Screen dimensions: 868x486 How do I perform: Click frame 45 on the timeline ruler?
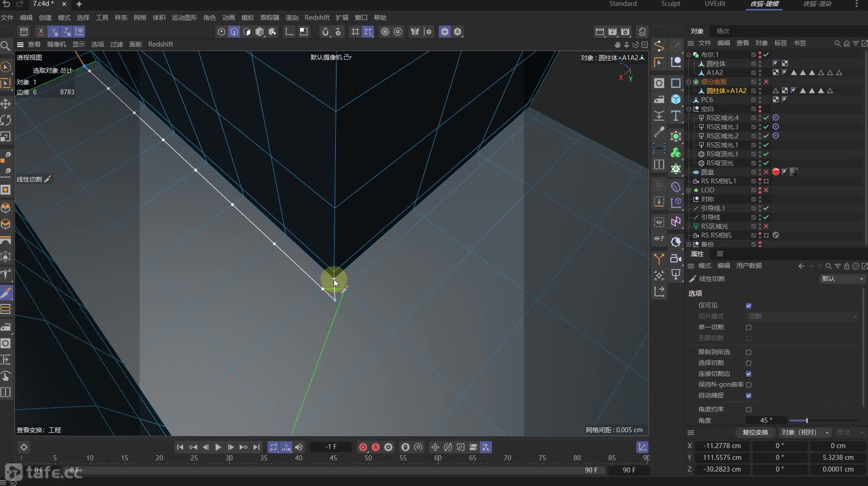(333, 458)
